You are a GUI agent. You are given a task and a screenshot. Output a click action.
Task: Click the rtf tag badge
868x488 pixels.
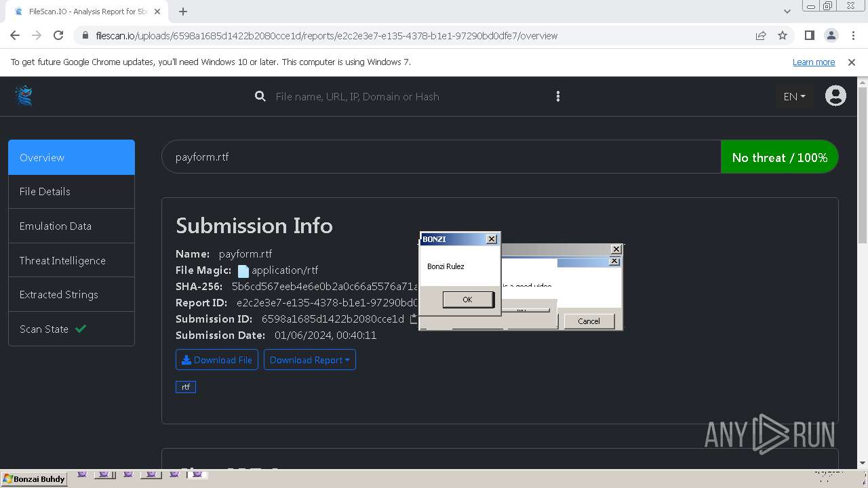click(x=186, y=387)
